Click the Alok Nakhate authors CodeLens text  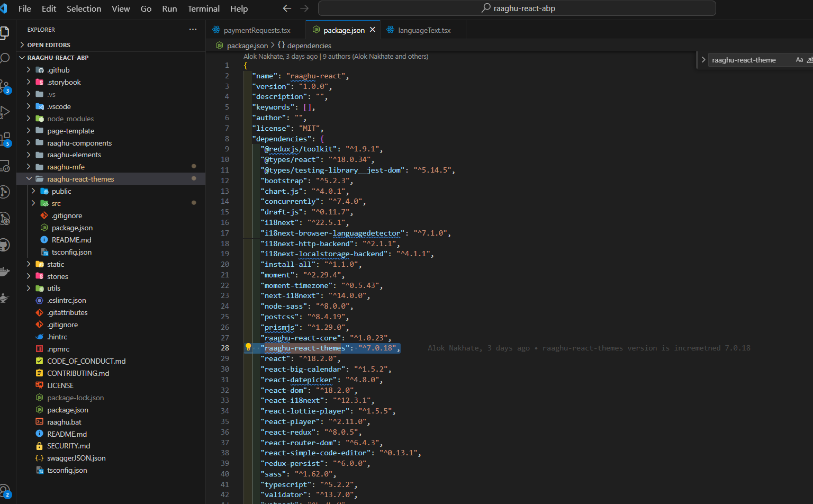point(336,56)
